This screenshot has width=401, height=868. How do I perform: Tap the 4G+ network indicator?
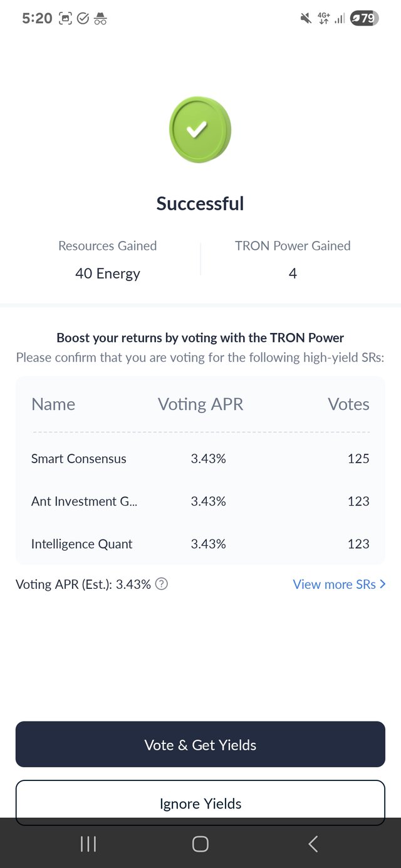click(x=324, y=18)
